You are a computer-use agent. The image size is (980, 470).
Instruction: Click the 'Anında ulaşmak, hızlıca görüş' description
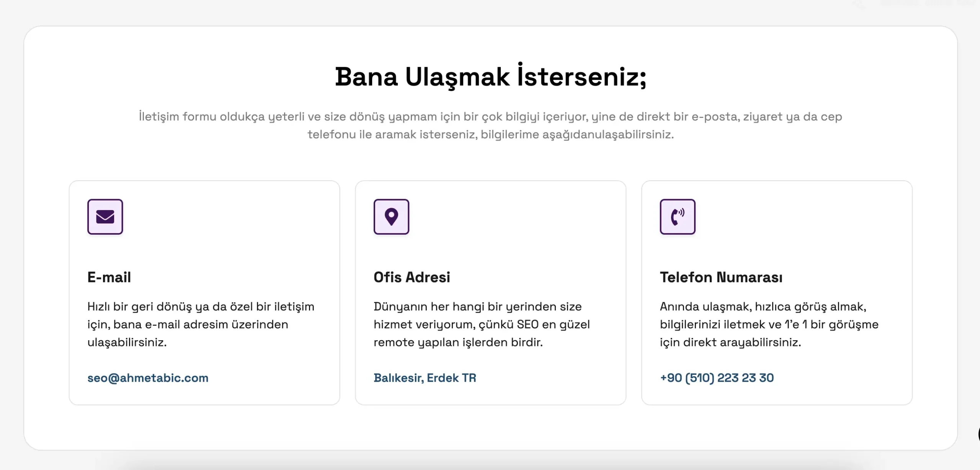(769, 324)
